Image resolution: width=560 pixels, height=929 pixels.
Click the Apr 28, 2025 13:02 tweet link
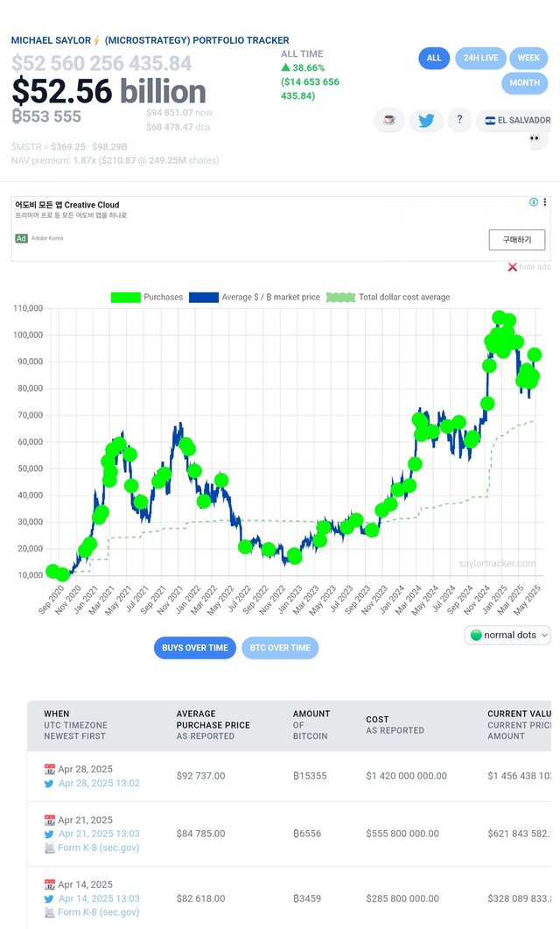(x=99, y=784)
